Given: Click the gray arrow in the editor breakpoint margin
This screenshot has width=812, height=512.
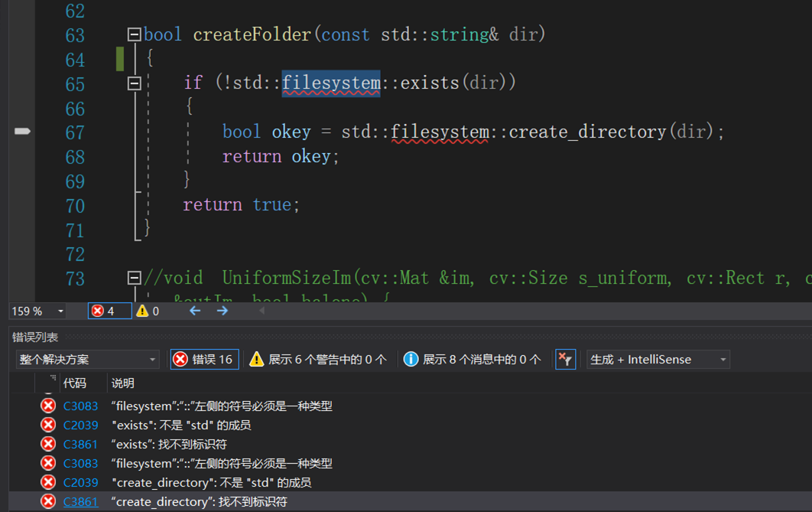Looking at the screenshot, I should [x=21, y=131].
